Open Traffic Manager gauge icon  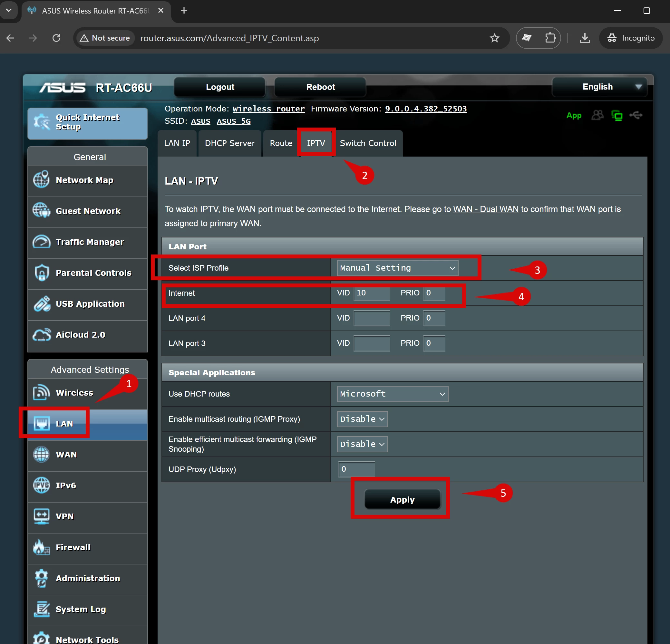click(41, 242)
